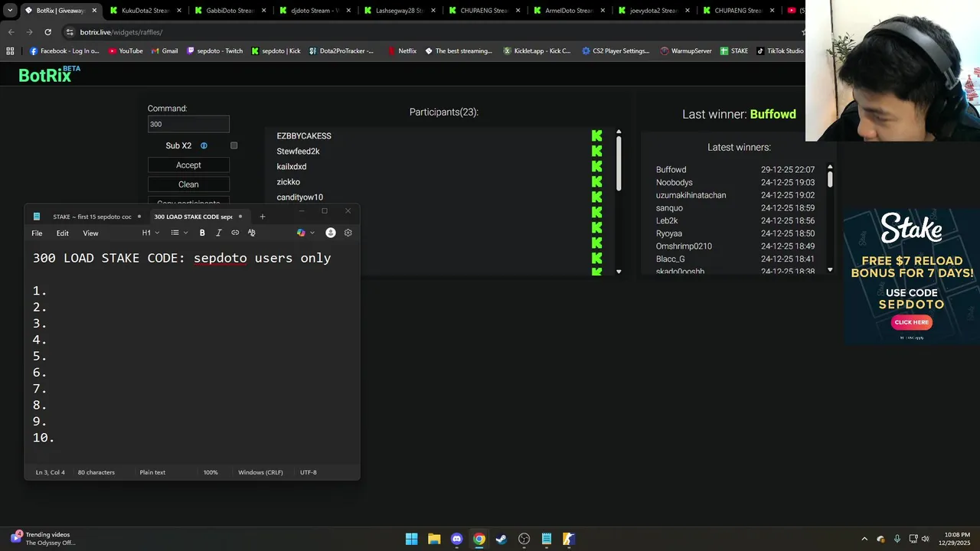The height and width of the screenshot is (551, 980).
Task: Open Steam from the taskbar
Action: (501, 539)
